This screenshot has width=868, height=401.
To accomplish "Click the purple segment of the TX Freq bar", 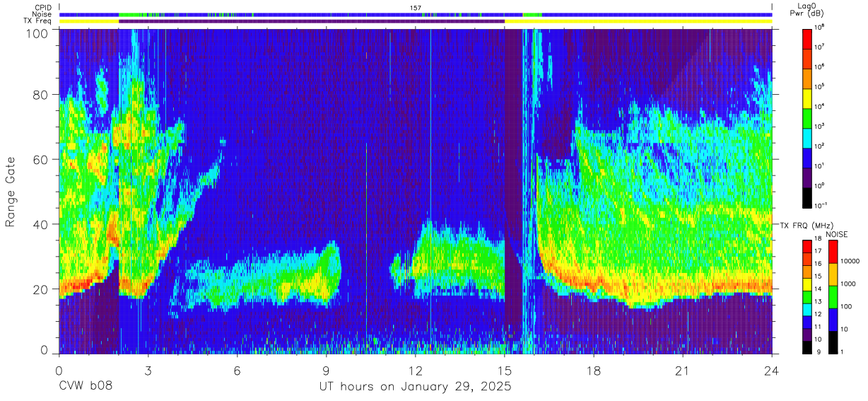I will pos(312,21).
